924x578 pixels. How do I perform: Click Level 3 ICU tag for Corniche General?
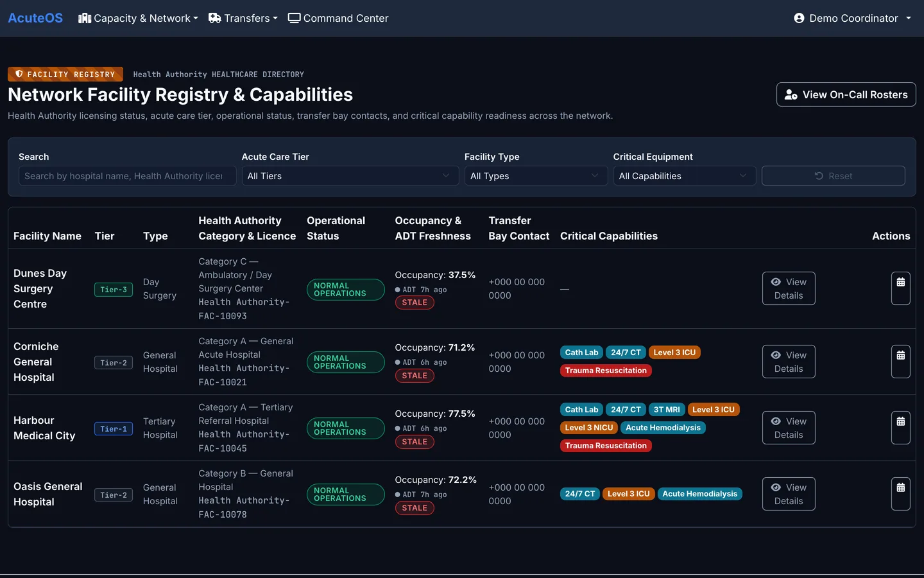tap(674, 353)
